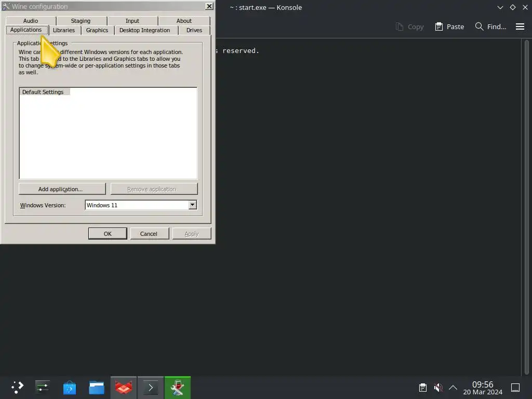Close the Wine configuration dialog
The image size is (532, 399).
pos(209,6)
